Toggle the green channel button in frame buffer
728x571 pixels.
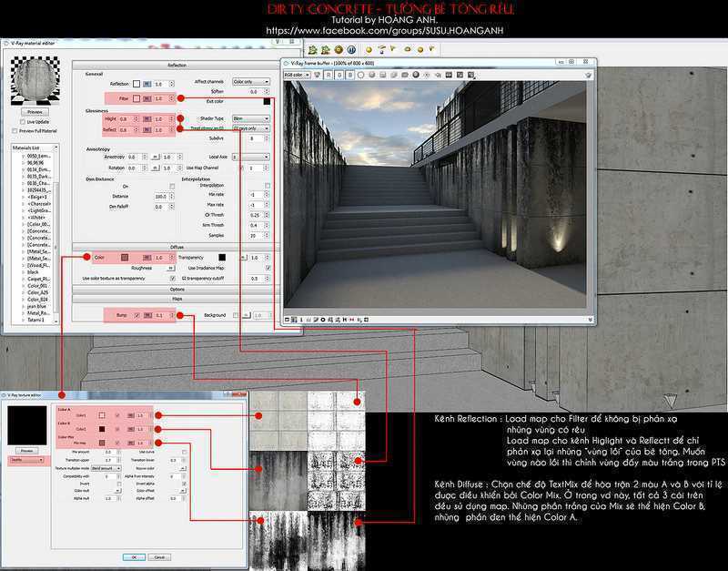click(x=339, y=75)
